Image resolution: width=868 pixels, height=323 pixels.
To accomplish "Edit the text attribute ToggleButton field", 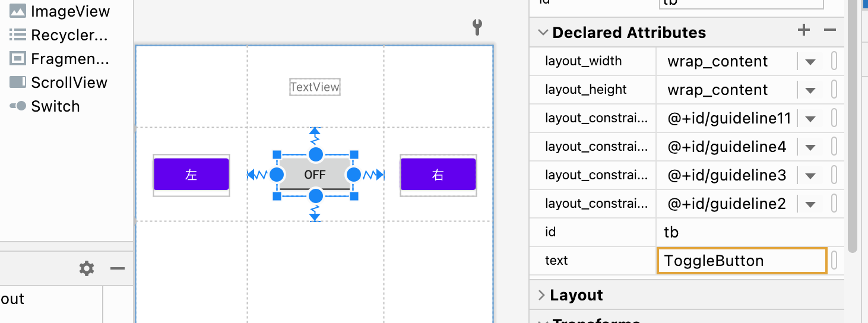I will 742,261.
